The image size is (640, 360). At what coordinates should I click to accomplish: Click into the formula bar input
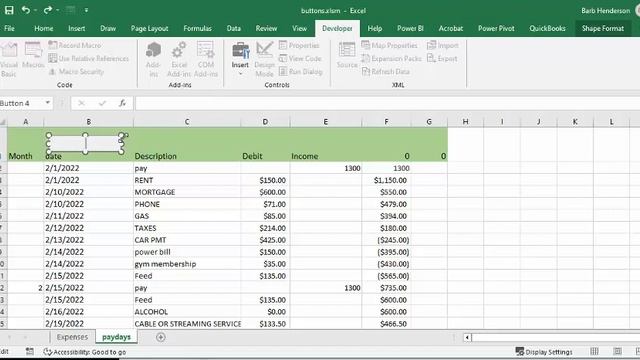[387, 103]
